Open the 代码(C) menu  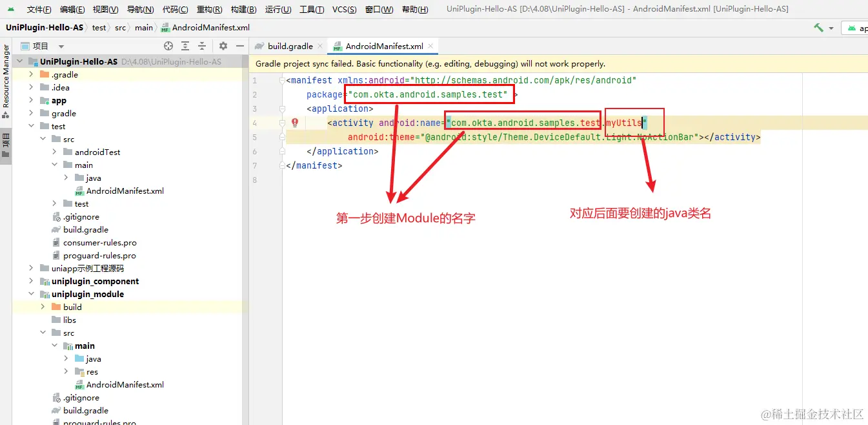pos(175,9)
